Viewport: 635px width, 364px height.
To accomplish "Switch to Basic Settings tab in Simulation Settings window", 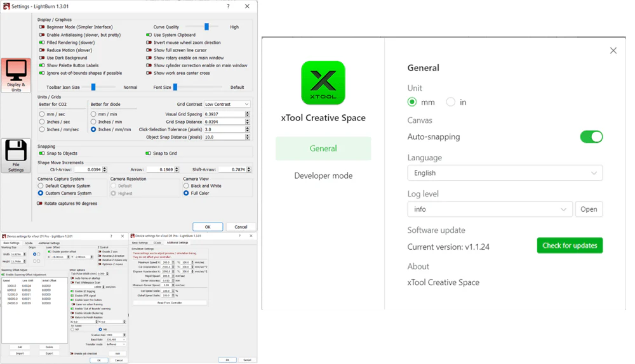I will 140,243.
